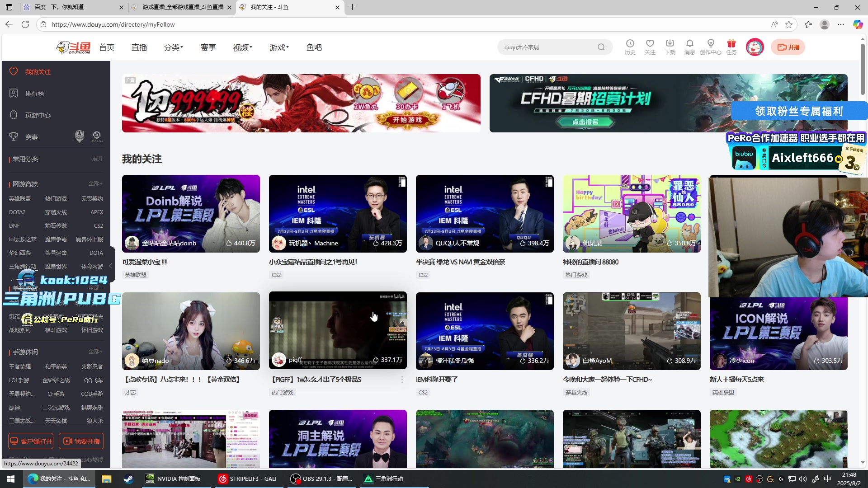The height and width of the screenshot is (488, 868).
Task: Open the 任务 gift icon
Action: pos(731,47)
